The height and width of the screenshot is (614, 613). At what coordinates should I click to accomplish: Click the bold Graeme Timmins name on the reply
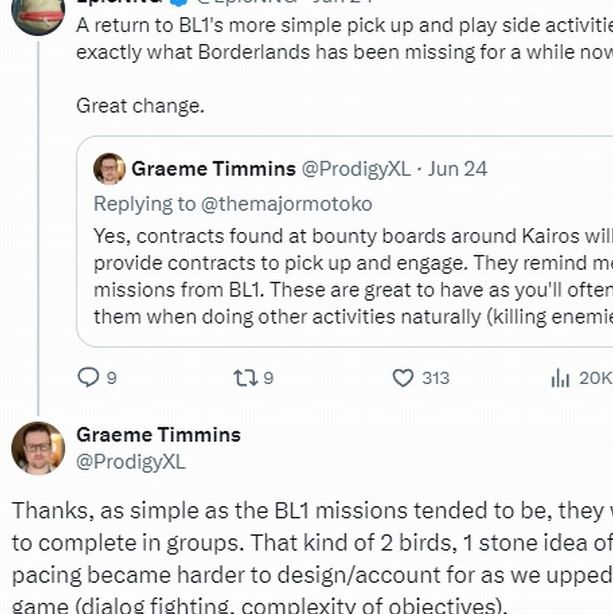tap(158, 435)
